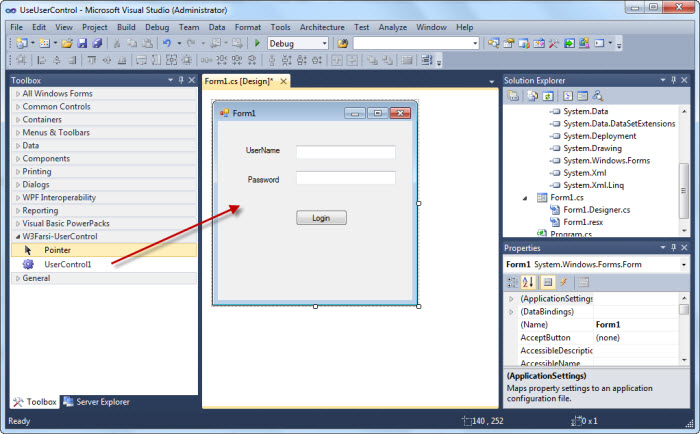Select UserControl1 in the Toolbox
This screenshot has width=700, height=434.
[67, 264]
